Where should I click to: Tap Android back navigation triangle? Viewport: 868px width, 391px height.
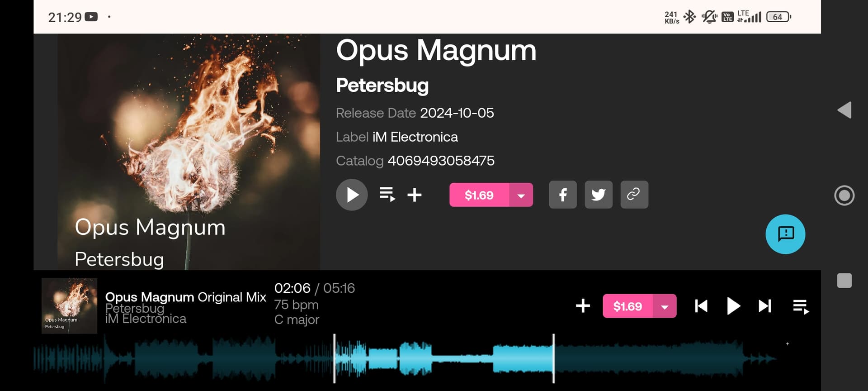(844, 110)
